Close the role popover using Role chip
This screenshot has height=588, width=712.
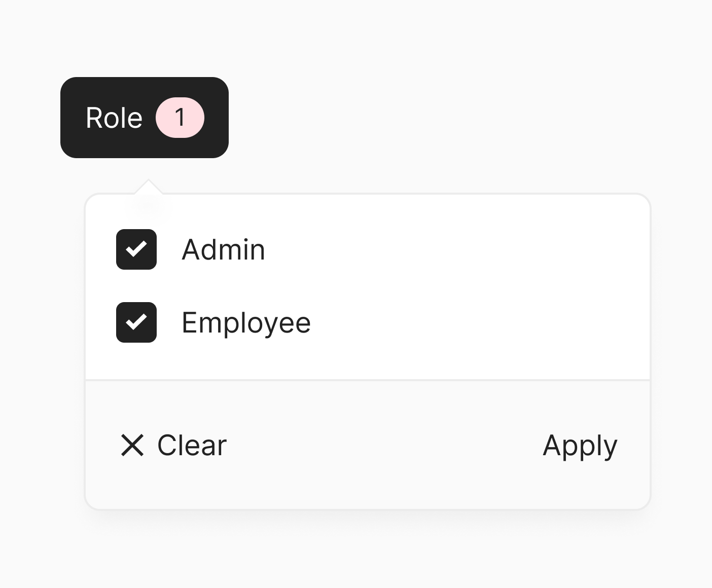pos(144,118)
